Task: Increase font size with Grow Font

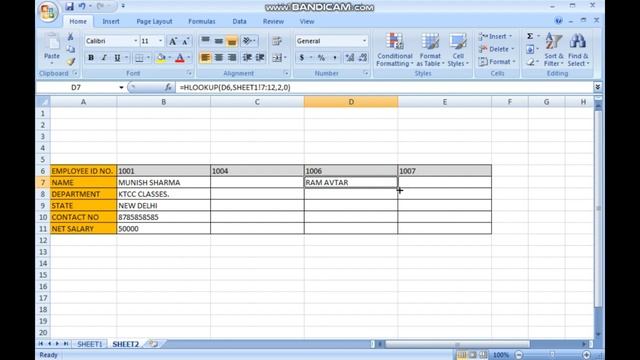Action: click(173, 41)
